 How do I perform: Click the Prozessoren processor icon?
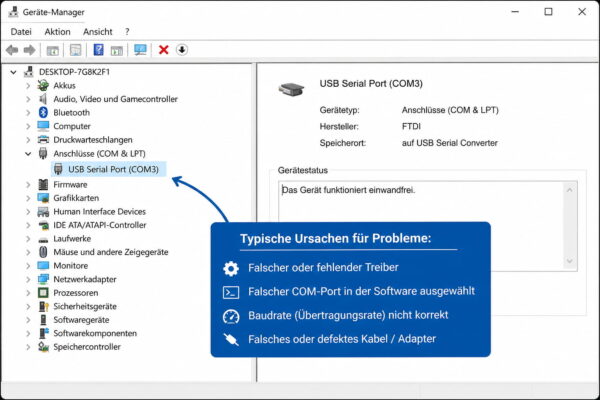(43, 292)
